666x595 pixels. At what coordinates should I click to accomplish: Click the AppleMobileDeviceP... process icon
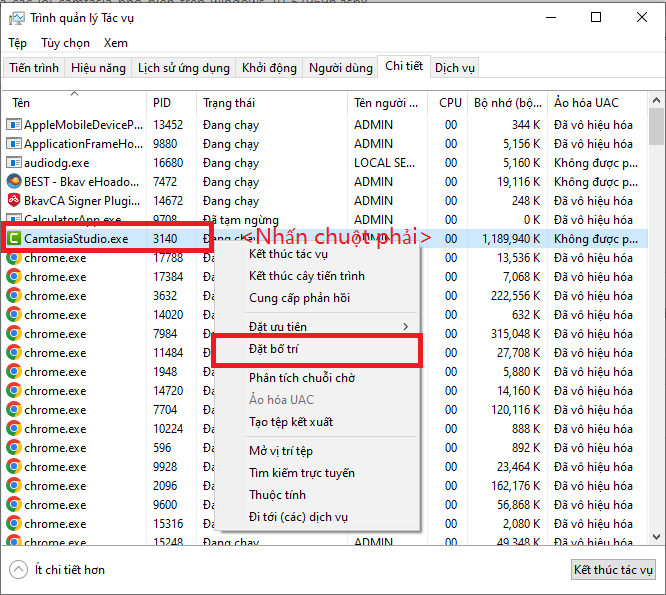point(14,125)
